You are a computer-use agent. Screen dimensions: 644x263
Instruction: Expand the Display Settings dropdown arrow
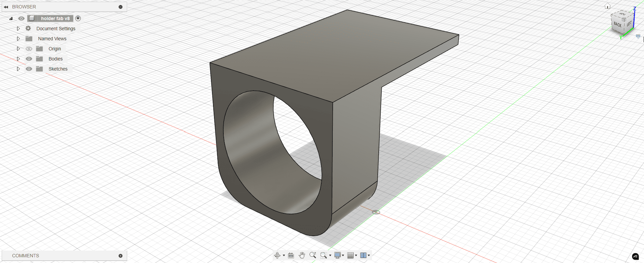coord(343,255)
